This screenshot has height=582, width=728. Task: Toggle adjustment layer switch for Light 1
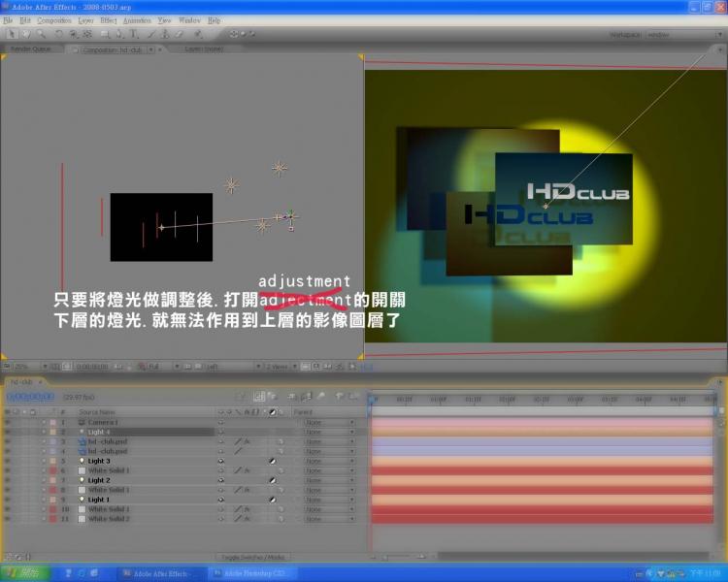[273, 500]
